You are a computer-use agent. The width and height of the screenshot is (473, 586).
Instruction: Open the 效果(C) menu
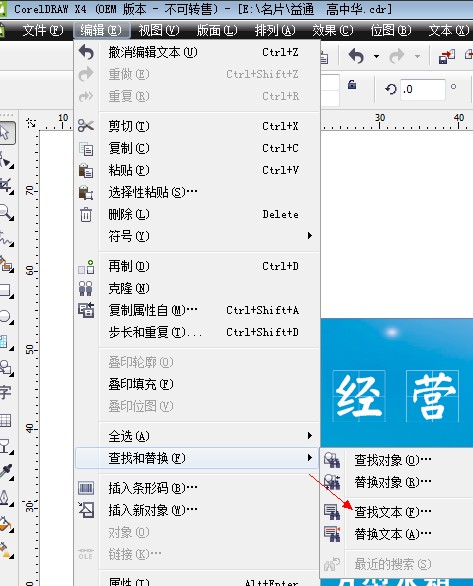point(333,30)
